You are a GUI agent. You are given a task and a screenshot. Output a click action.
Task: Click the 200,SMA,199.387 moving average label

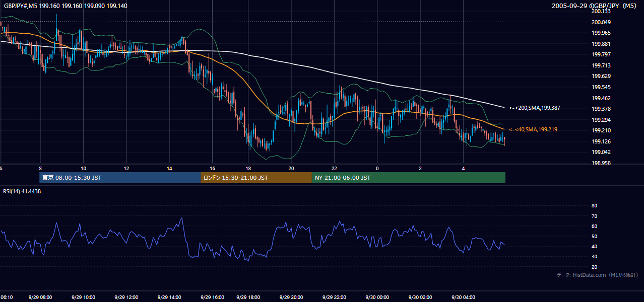535,108
